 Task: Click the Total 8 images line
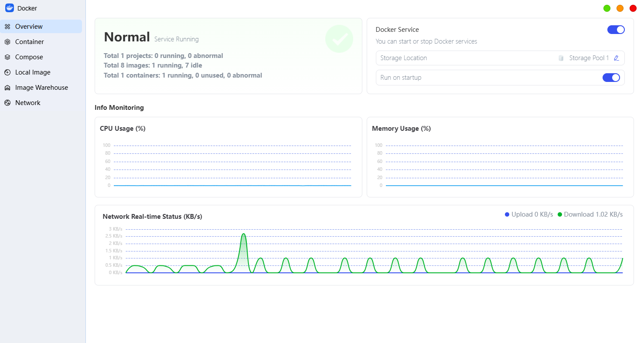(153, 65)
